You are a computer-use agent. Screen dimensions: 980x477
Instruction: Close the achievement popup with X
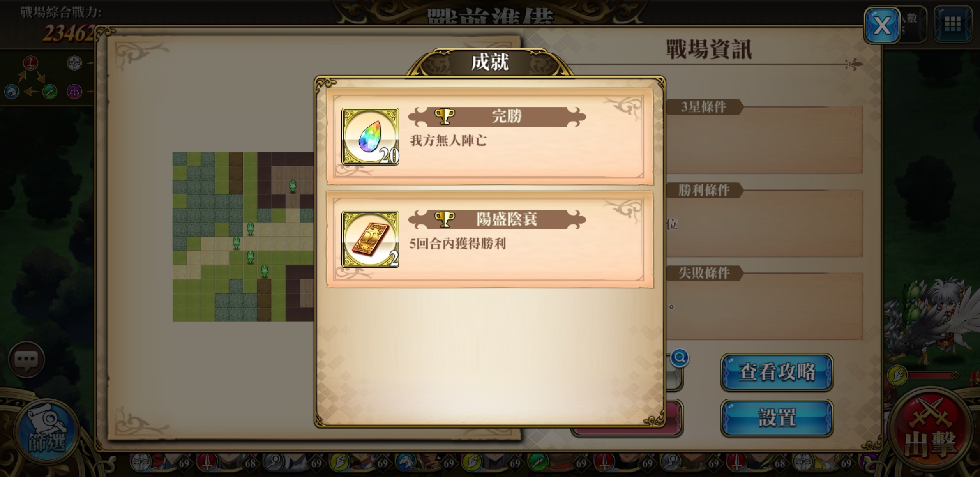pyautogui.click(x=882, y=26)
